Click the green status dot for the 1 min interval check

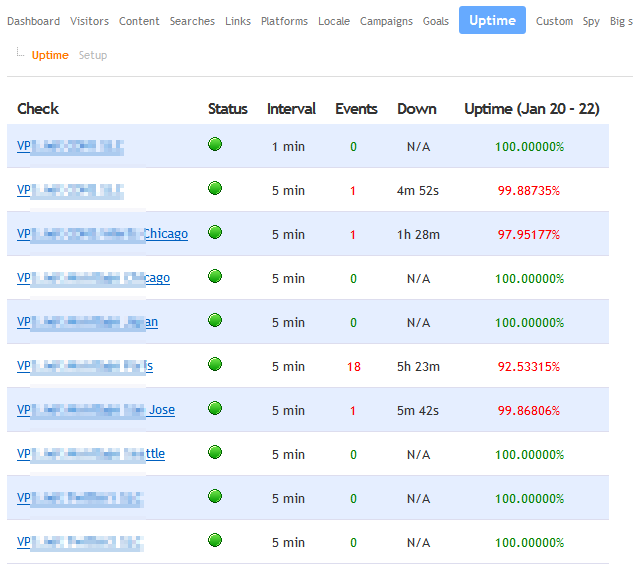point(215,145)
